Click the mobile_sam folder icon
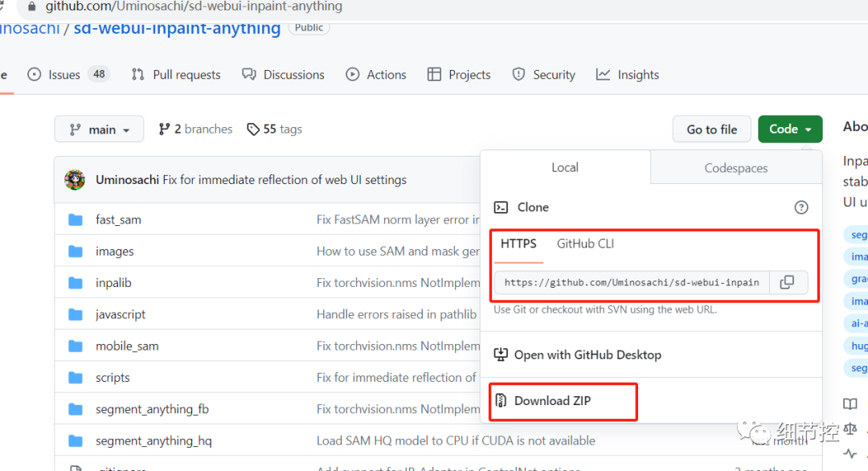The width and height of the screenshot is (868, 471). pos(76,346)
